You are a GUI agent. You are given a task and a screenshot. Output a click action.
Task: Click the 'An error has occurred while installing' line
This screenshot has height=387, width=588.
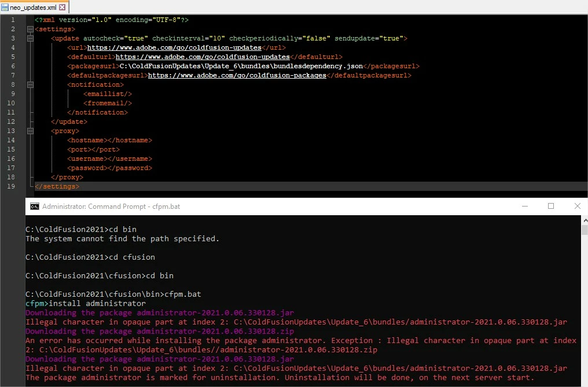coord(301,341)
